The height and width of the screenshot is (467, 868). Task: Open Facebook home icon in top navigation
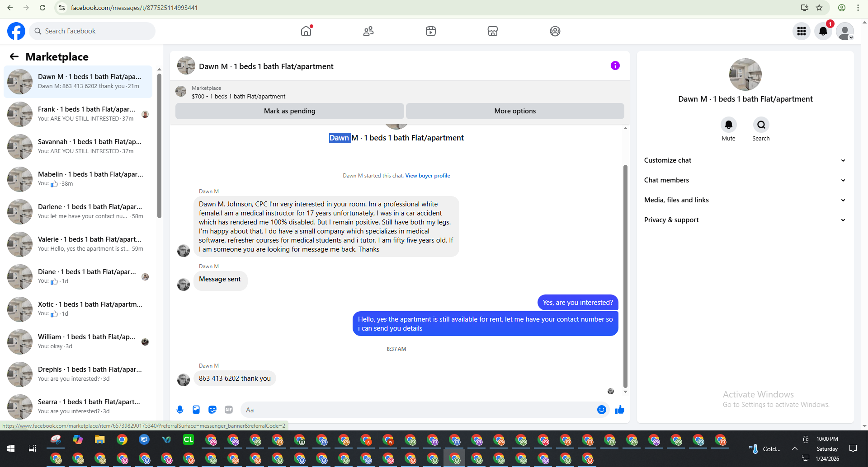306,31
